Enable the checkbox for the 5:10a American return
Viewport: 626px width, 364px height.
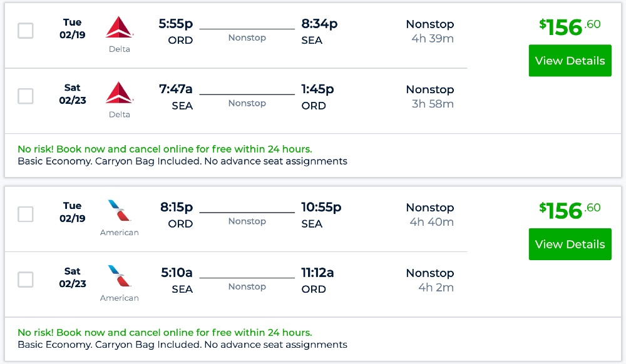tap(26, 280)
